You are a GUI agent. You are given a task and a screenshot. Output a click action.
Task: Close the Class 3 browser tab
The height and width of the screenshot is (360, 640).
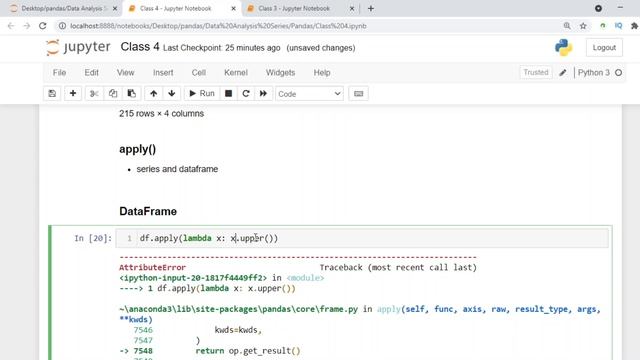[352, 9]
